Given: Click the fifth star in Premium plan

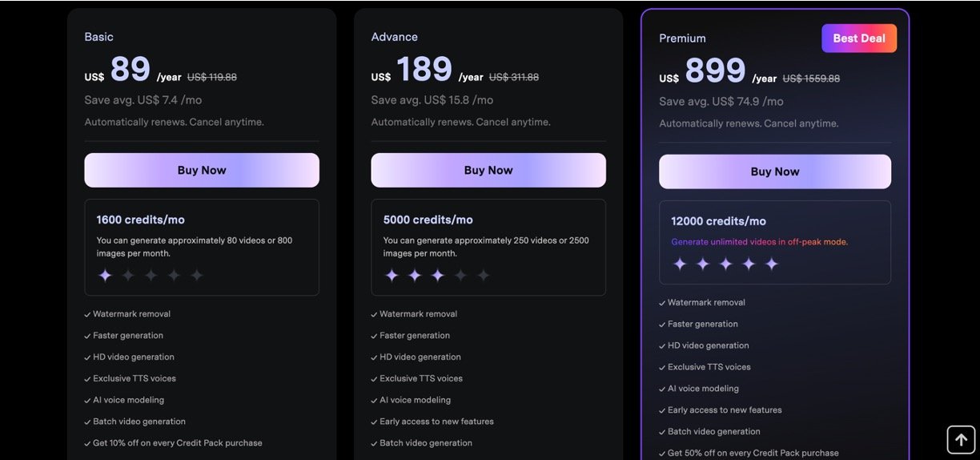Looking at the screenshot, I should [x=772, y=264].
